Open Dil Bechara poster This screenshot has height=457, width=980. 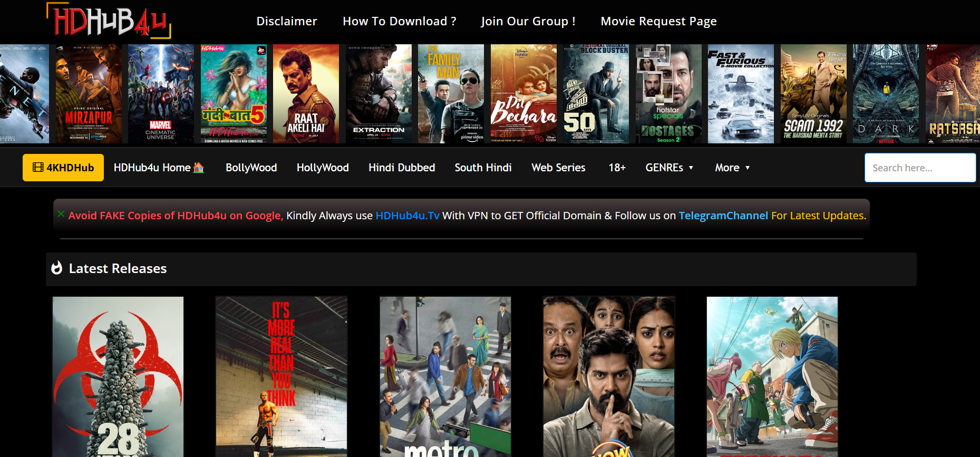tap(523, 94)
